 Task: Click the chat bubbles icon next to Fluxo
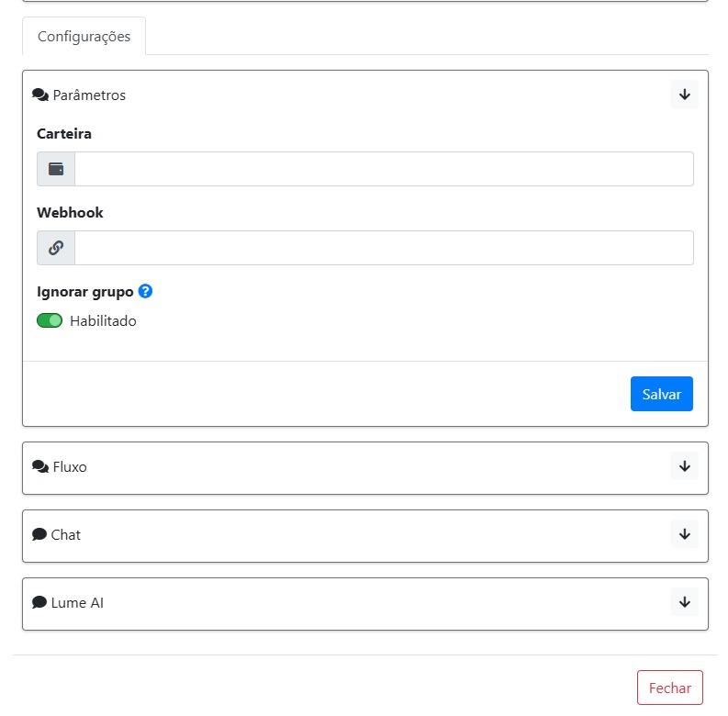tap(40, 466)
